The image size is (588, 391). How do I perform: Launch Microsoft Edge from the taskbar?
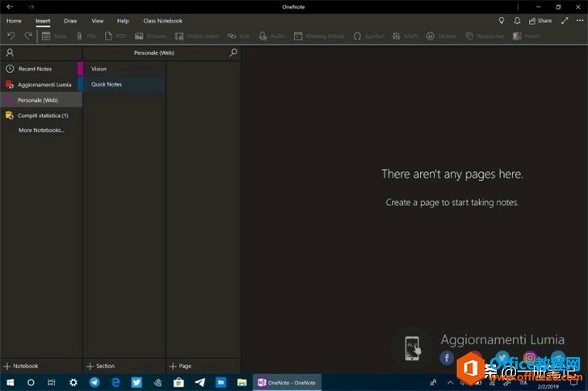coord(115,382)
